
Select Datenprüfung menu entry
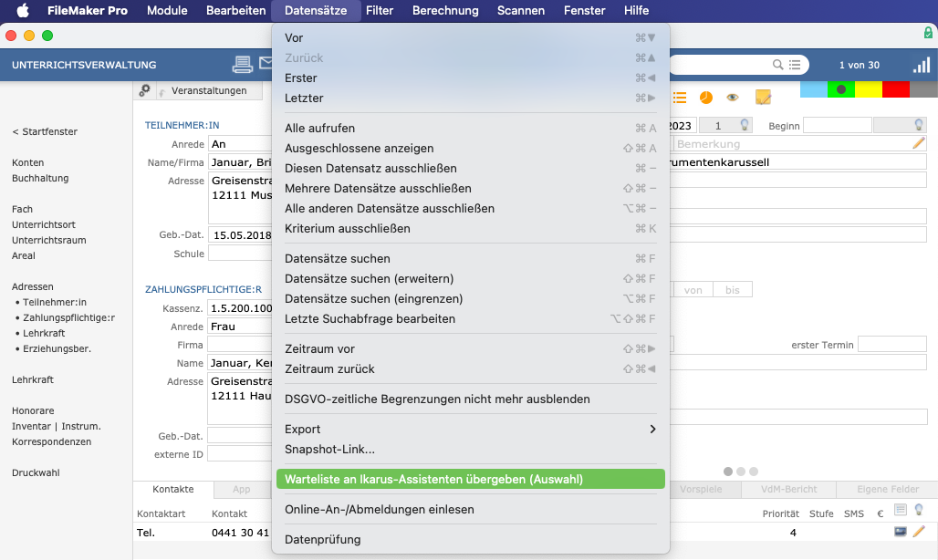click(x=470, y=539)
